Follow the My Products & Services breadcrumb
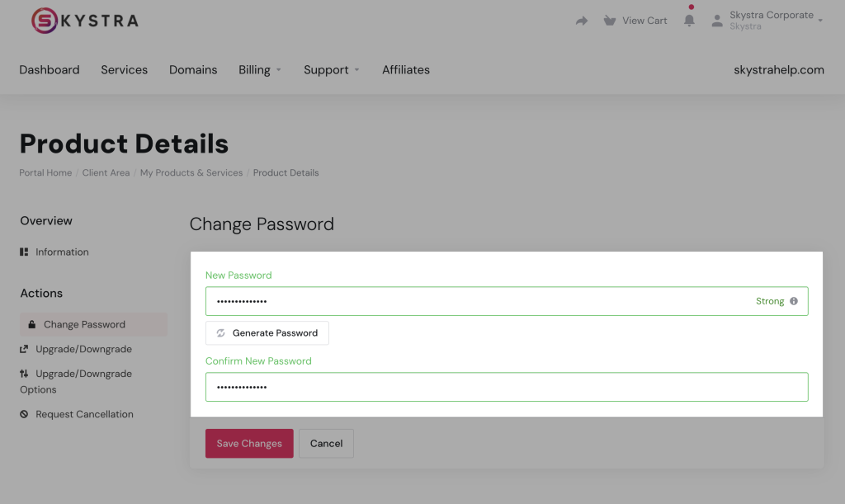 191,173
